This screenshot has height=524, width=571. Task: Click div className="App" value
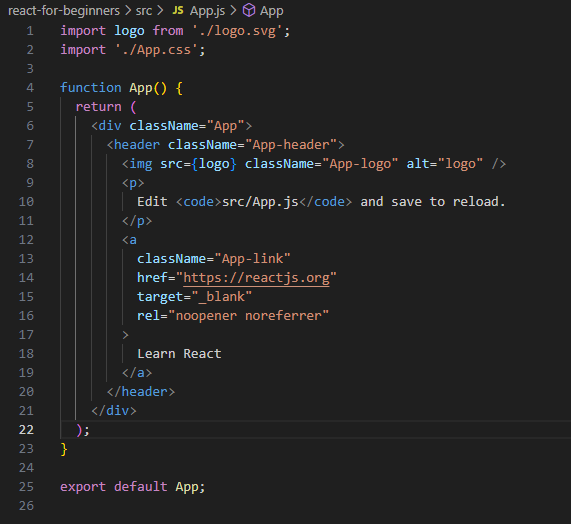(225, 126)
